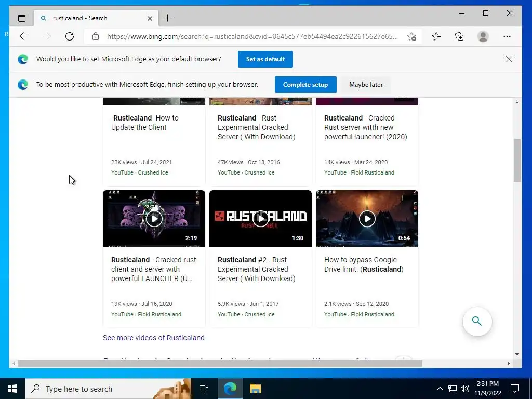Screen dimensions: 532x399
Task: Select the rusticaland - Search tab
Action: point(96,18)
